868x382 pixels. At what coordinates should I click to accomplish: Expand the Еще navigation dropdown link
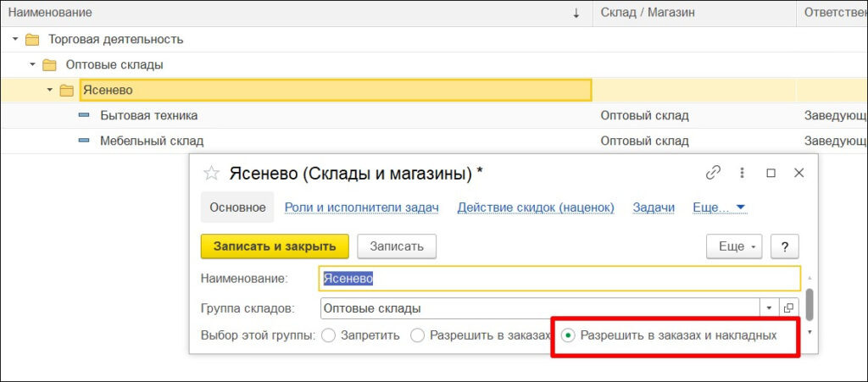[x=719, y=208]
